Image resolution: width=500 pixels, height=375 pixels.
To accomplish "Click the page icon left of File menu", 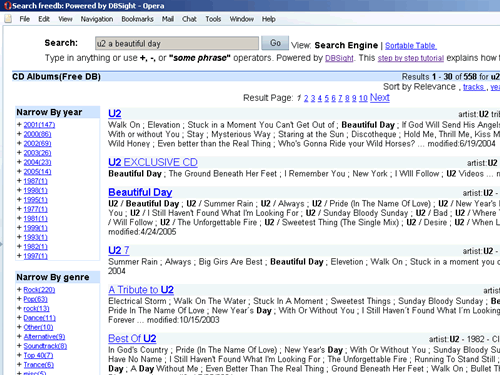I will tap(8, 19).
